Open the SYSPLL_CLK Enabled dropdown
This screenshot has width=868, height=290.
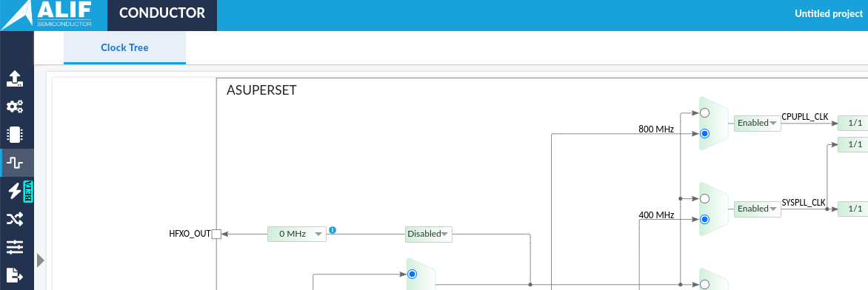click(758, 209)
